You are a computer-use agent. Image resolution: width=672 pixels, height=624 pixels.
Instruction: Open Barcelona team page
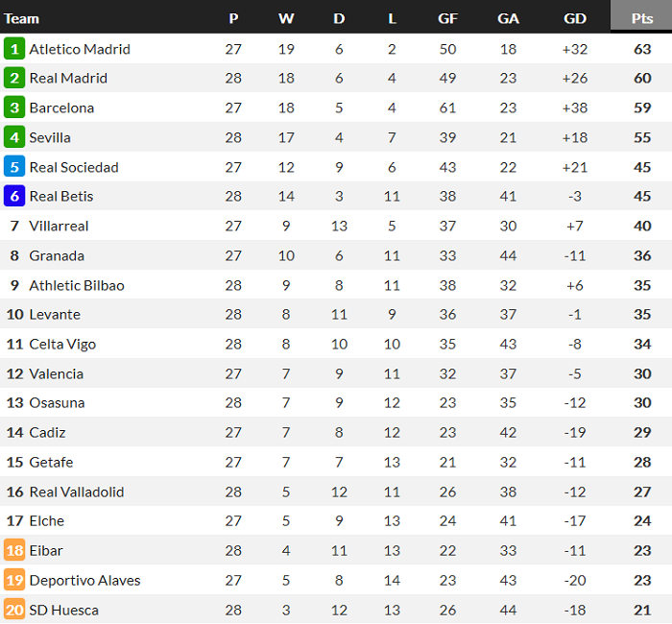pos(61,108)
